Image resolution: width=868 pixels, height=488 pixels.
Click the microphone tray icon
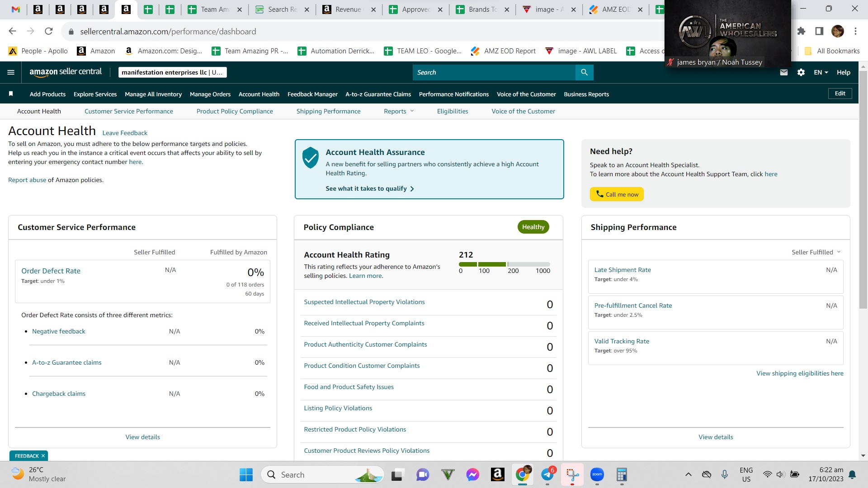coord(725,474)
